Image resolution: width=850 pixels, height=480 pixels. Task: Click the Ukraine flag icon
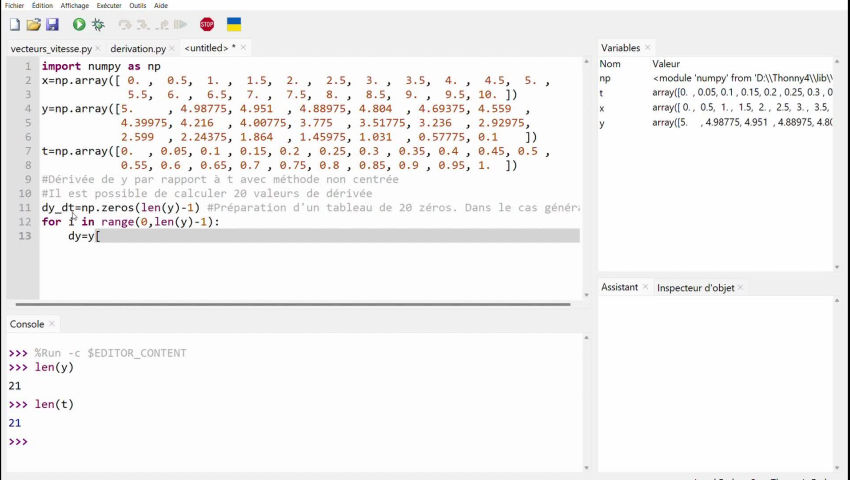coord(234,24)
